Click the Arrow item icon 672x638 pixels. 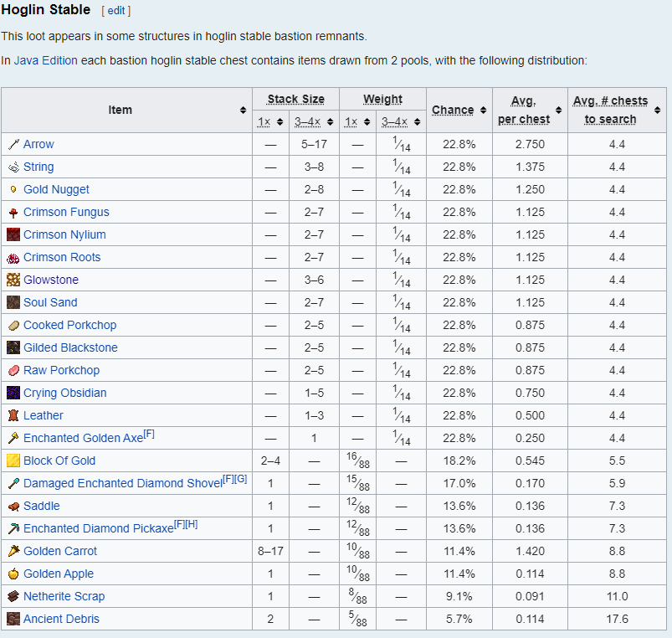[13, 145]
